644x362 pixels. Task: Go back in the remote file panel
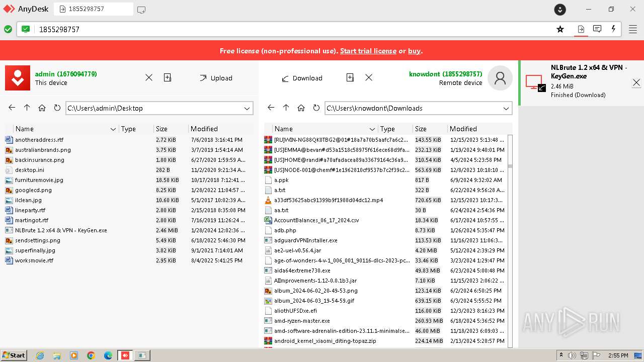pyautogui.click(x=271, y=108)
